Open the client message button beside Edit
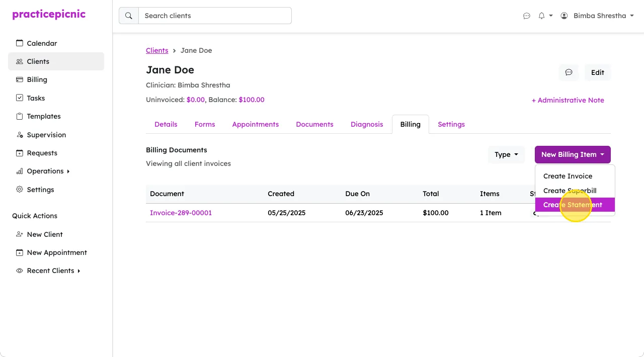 pyautogui.click(x=569, y=72)
